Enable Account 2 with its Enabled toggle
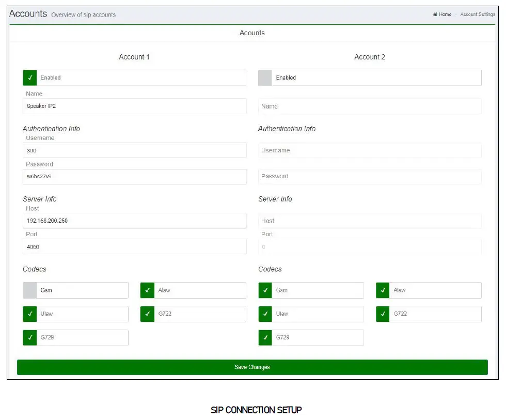 265,77
